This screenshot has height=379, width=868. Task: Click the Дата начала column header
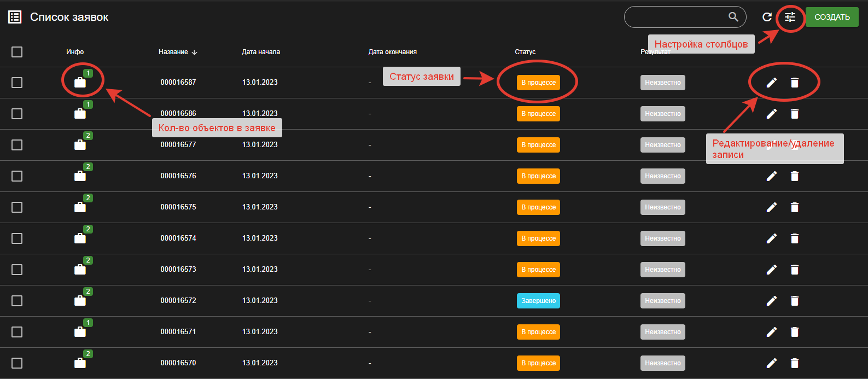[x=261, y=52]
